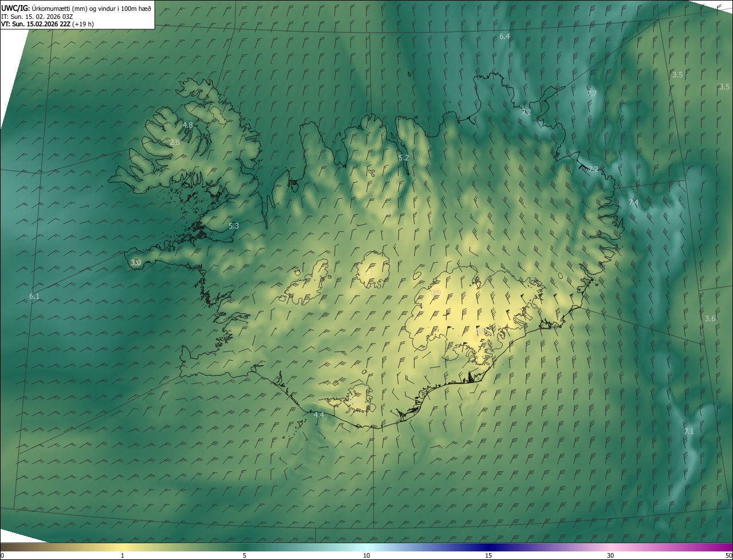Select the "VT: Sun. 15.02.2026 22Z (+19 h)" line

[x=48, y=24]
